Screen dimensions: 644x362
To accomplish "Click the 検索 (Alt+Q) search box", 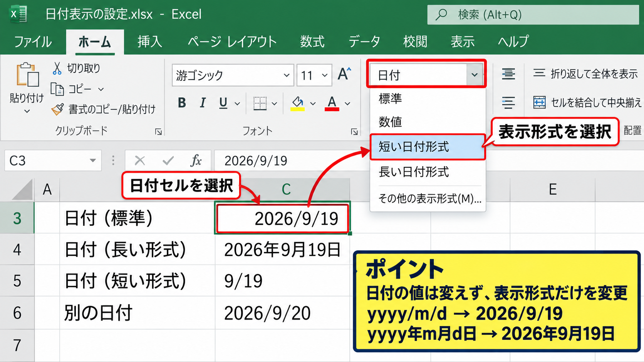I will click(533, 15).
